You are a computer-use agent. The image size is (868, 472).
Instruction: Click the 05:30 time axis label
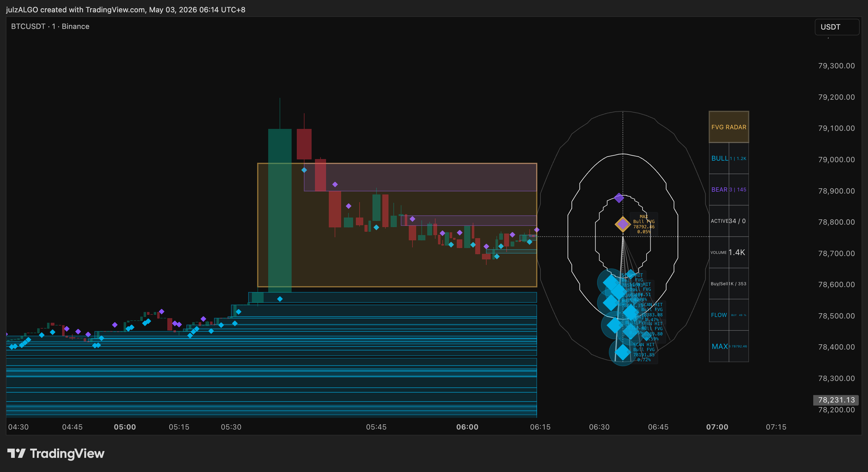point(231,427)
